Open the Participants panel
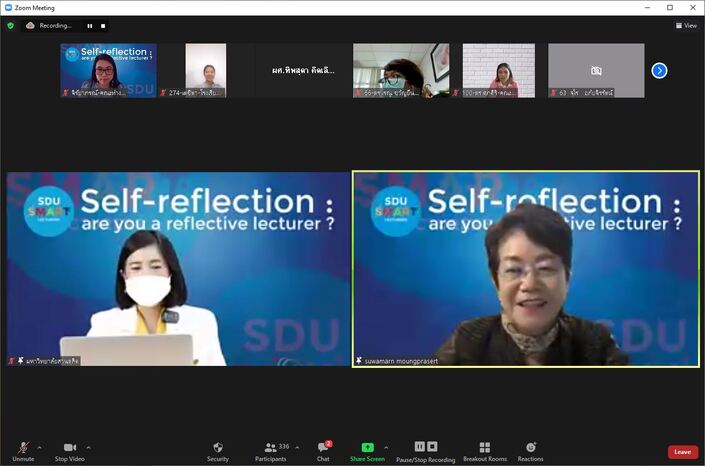The image size is (705, 466). pyautogui.click(x=271, y=452)
